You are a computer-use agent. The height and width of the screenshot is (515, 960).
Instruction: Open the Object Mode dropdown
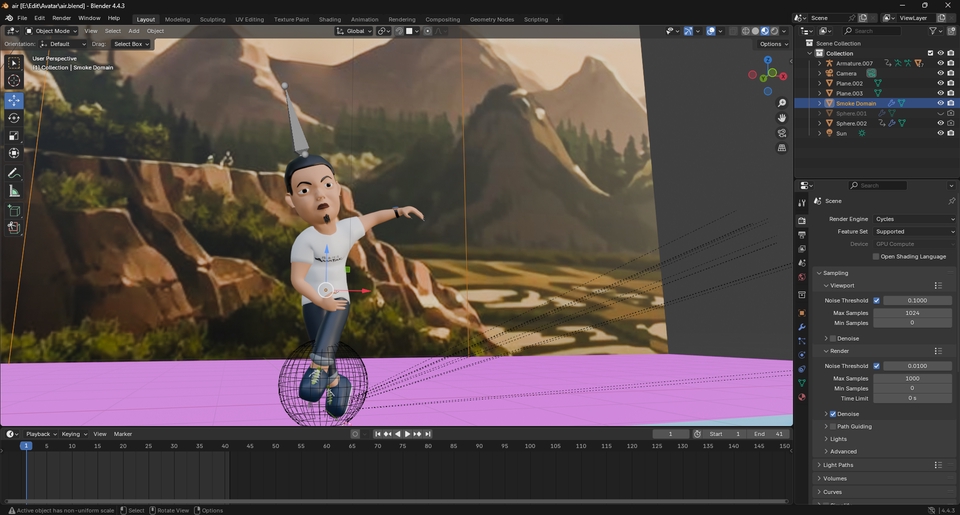coord(50,31)
